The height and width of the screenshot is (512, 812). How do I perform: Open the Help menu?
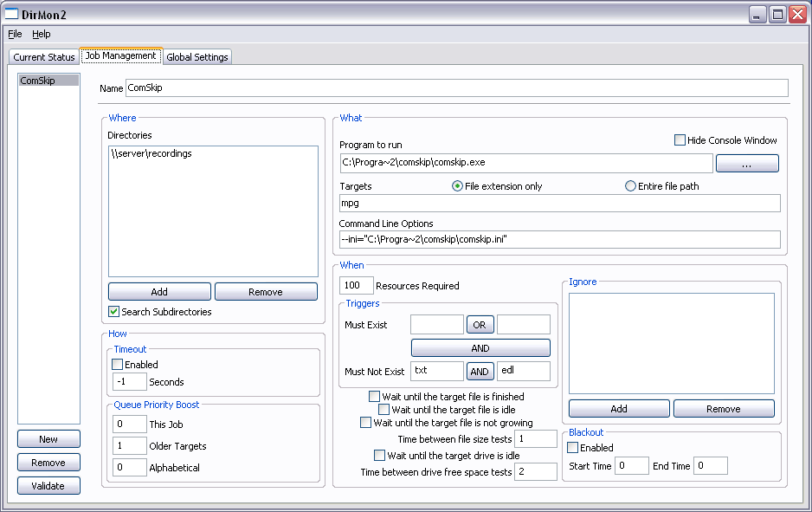42,34
